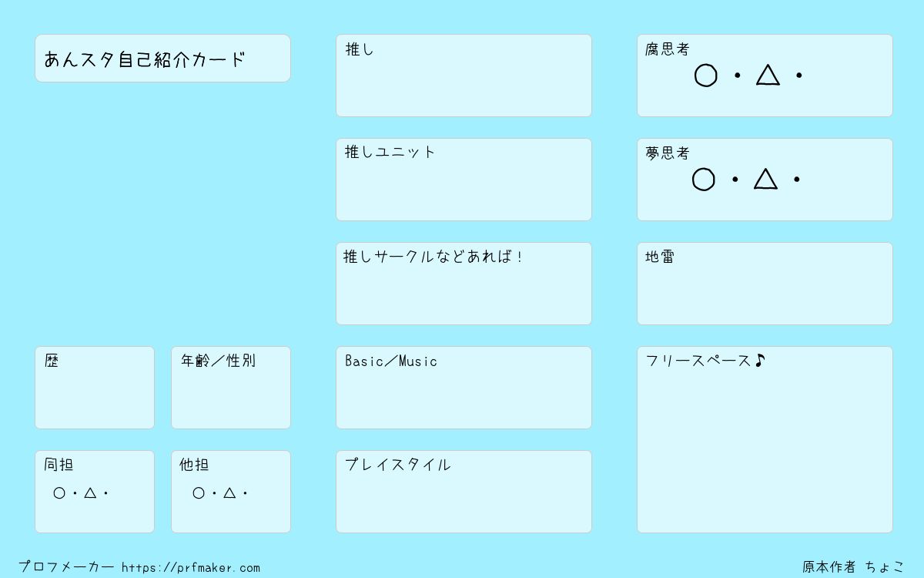The height and width of the screenshot is (578, 924).
Task: Click inside the プレイスタイル field
Action: click(x=464, y=492)
